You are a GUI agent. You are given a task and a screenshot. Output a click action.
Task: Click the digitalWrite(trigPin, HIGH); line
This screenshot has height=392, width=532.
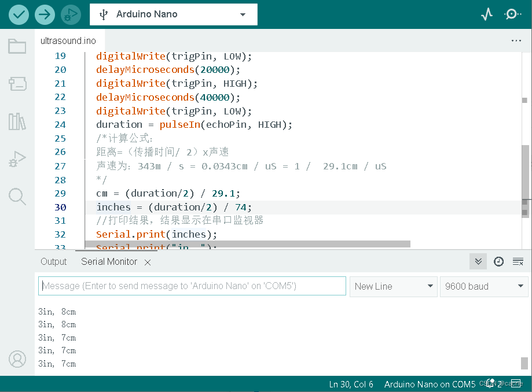(177, 84)
